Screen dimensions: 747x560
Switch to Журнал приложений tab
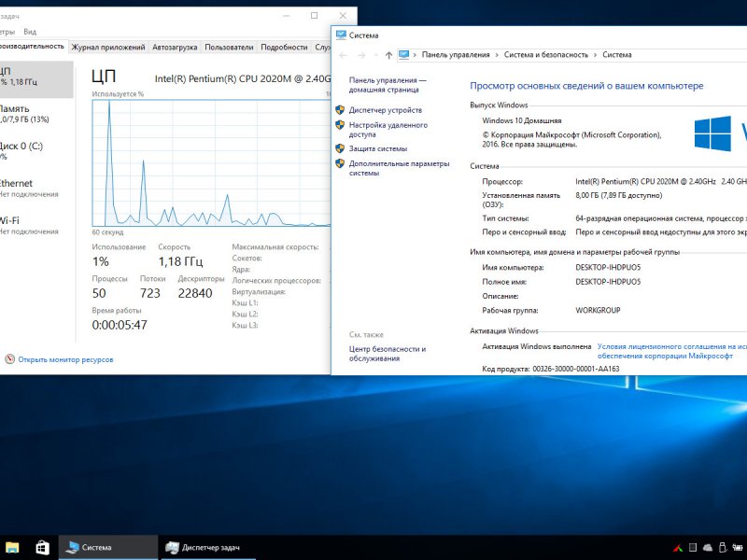click(x=108, y=48)
